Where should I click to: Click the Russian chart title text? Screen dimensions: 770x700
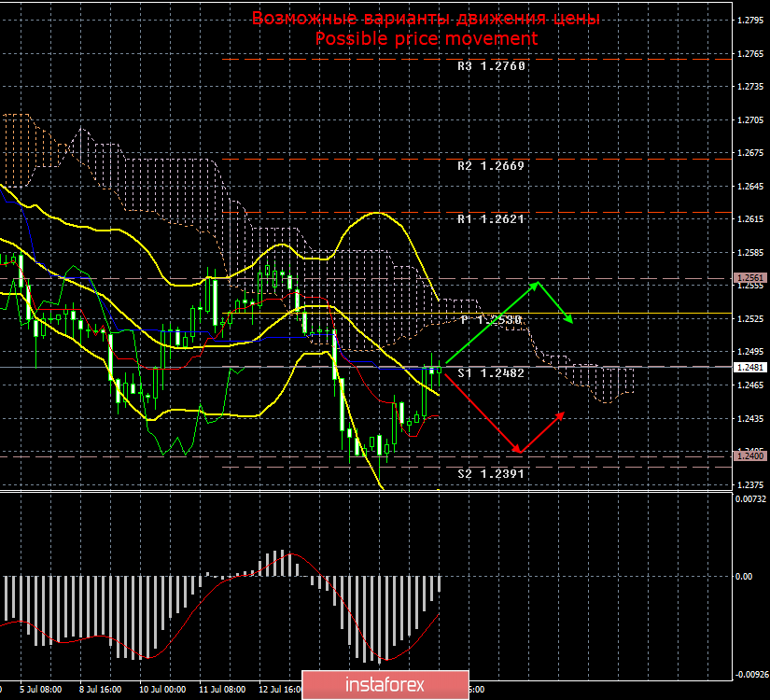tap(426, 18)
